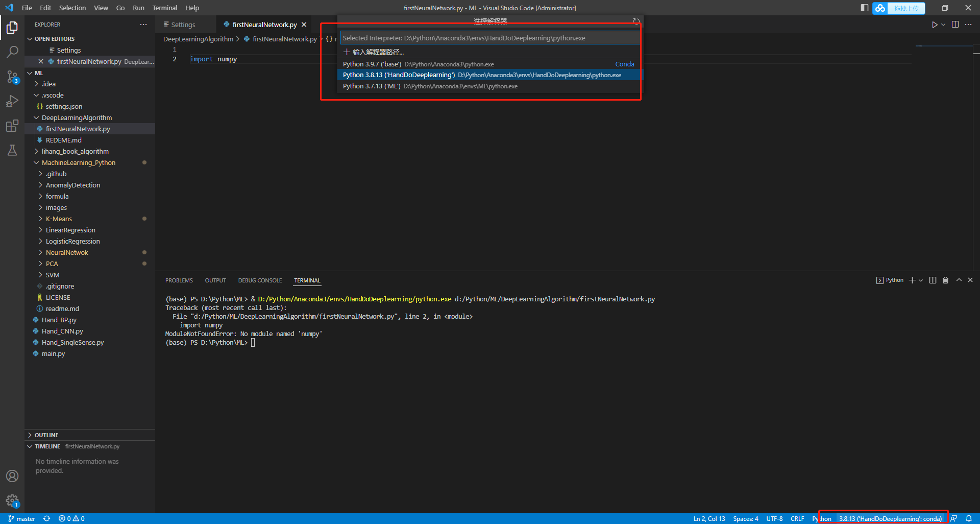
Task: Open the File menu
Action: pos(27,8)
